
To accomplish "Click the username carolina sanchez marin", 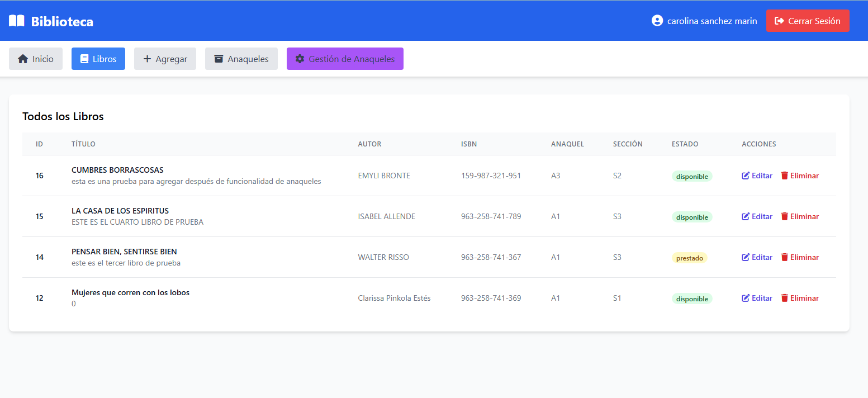I will 712,21.
